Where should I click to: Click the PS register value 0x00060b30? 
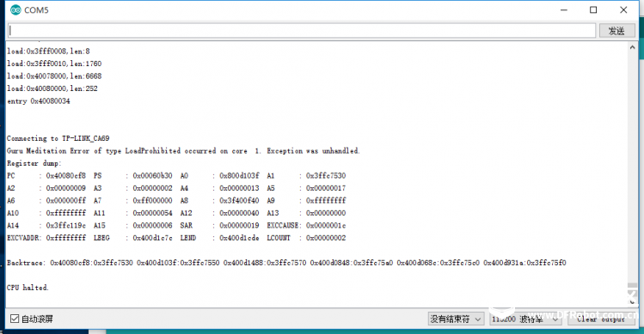tap(153, 176)
